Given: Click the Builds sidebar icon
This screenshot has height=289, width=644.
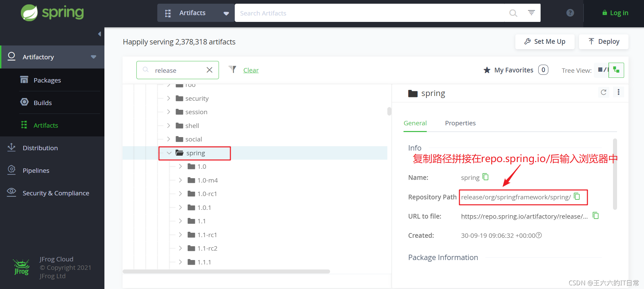Looking at the screenshot, I should coord(24,102).
